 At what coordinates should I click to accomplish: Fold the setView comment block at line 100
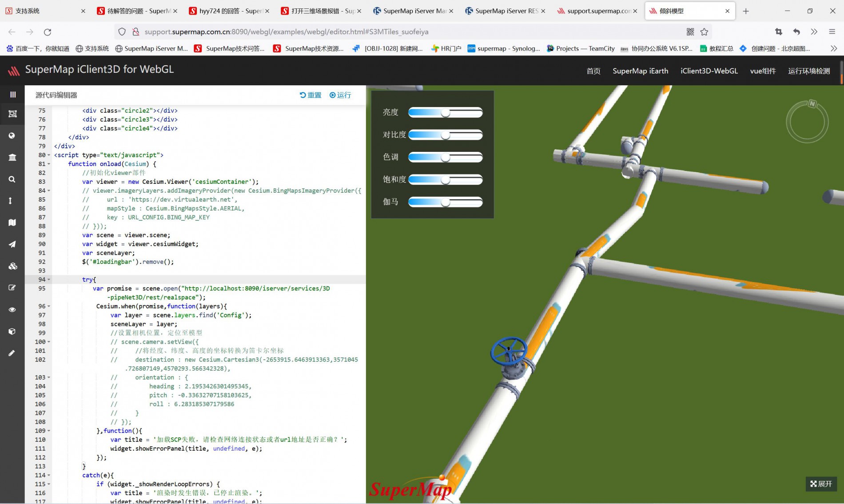[49, 341]
